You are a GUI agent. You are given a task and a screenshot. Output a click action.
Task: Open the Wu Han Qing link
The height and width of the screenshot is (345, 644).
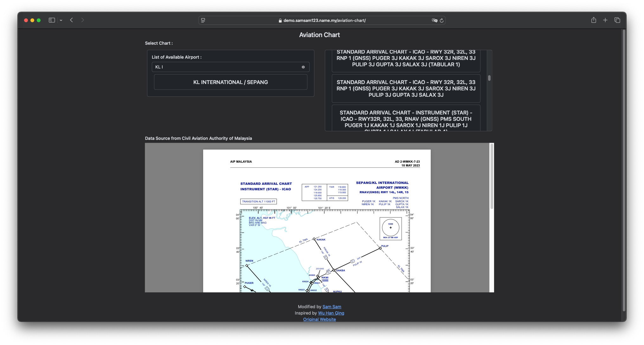point(331,313)
